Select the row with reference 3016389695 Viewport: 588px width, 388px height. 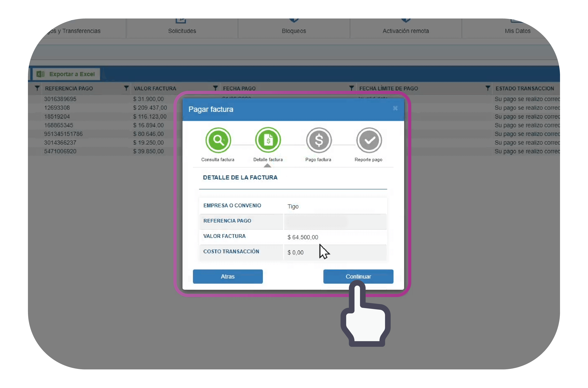pos(60,99)
